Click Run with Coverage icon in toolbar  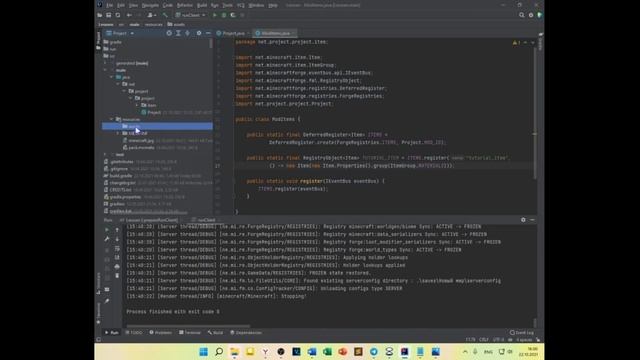coord(233,15)
